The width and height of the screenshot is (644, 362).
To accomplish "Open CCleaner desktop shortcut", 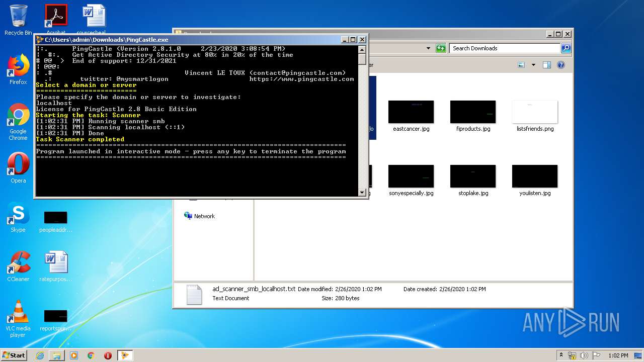I will click(x=18, y=266).
